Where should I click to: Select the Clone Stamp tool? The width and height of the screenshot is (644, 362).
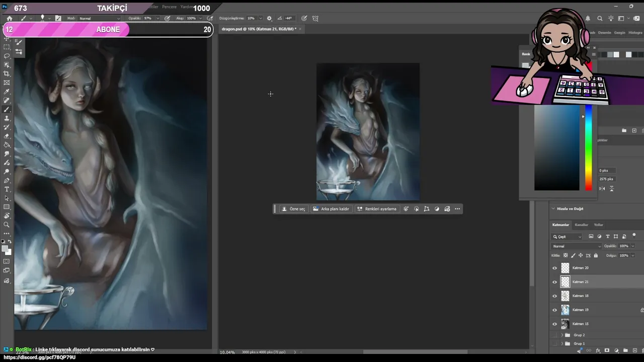point(7,119)
